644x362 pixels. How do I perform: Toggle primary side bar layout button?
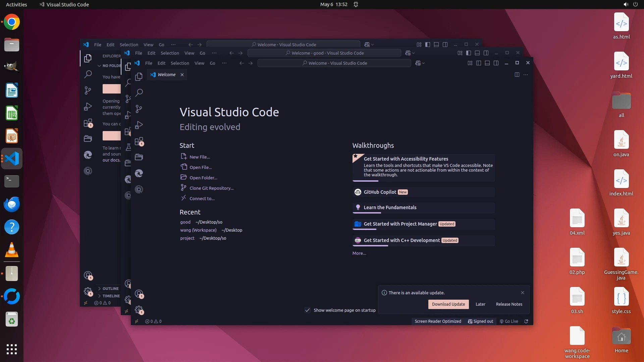tap(479, 63)
